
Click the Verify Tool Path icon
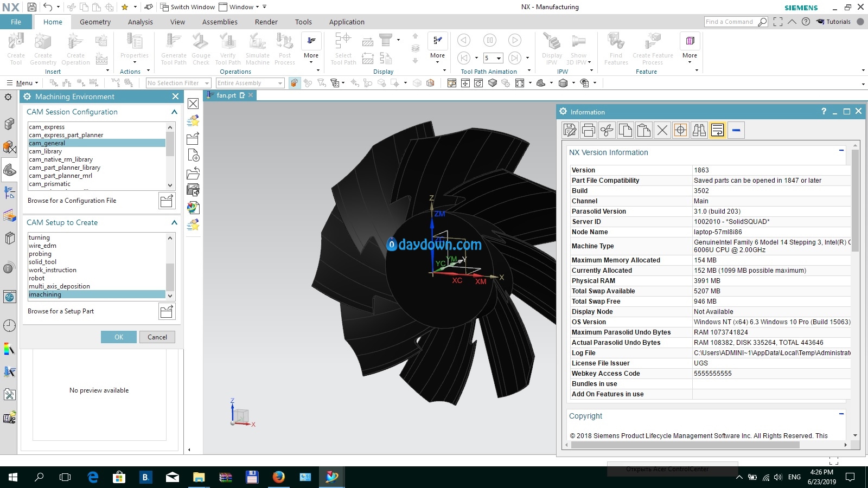[x=228, y=49]
